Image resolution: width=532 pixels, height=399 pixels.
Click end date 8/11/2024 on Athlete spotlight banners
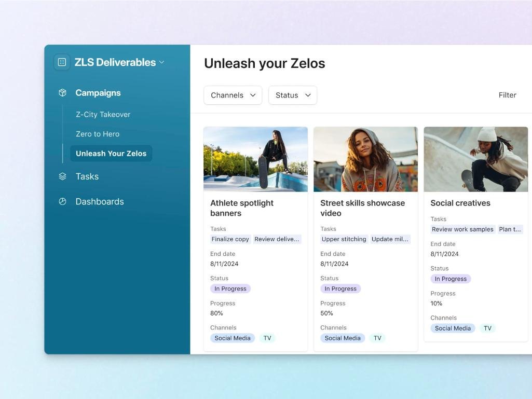coord(224,264)
